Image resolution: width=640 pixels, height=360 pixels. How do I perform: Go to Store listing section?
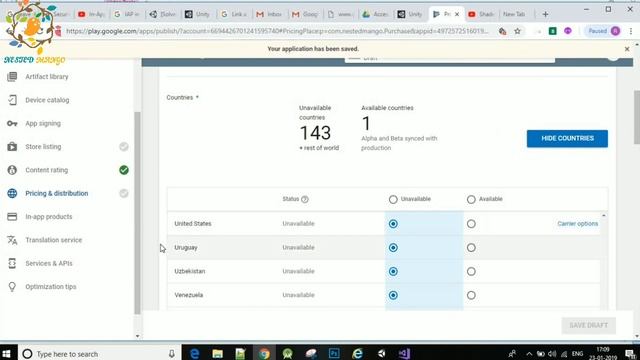pyautogui.click(x=43, y=147)
